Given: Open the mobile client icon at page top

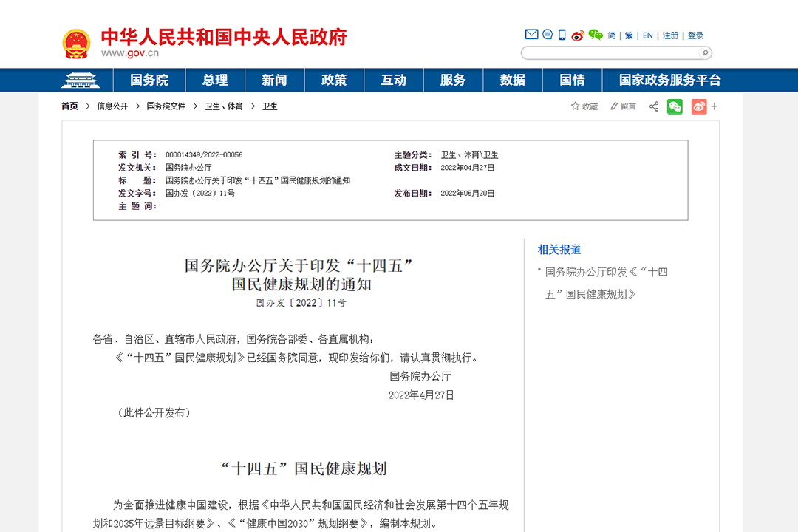Looking at the screenshot, I should 562,34.
